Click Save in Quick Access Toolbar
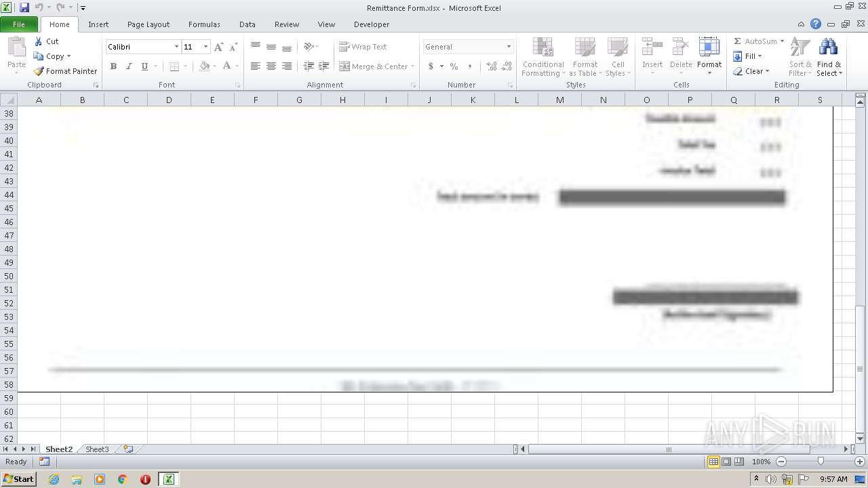 (24, 7)
